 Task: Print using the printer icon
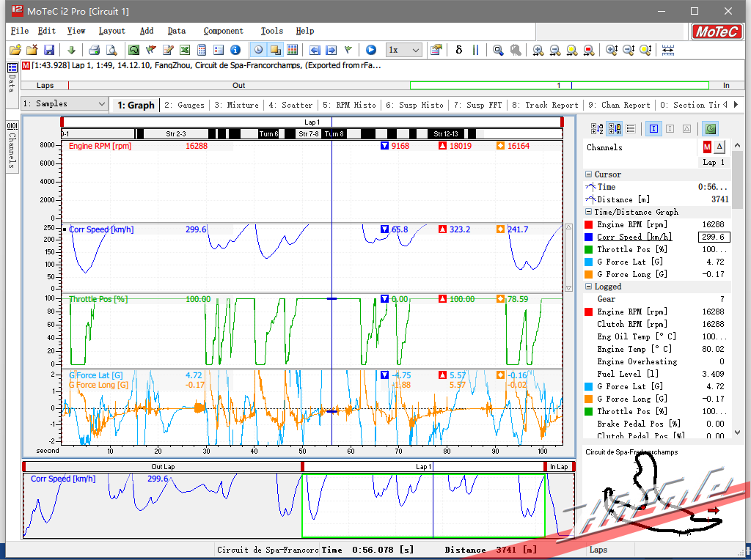click(x=95, y=50)
